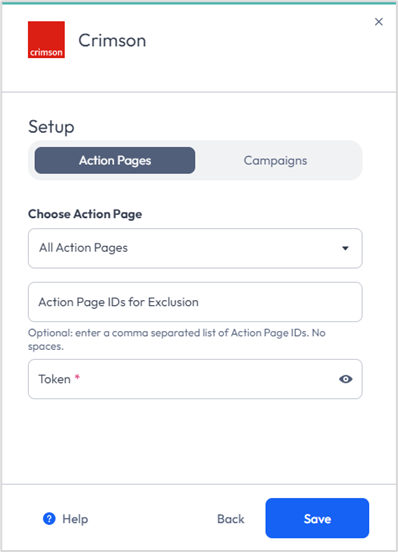Click the optional comma separated list hint
398x552 pixels.
point(177,339)
